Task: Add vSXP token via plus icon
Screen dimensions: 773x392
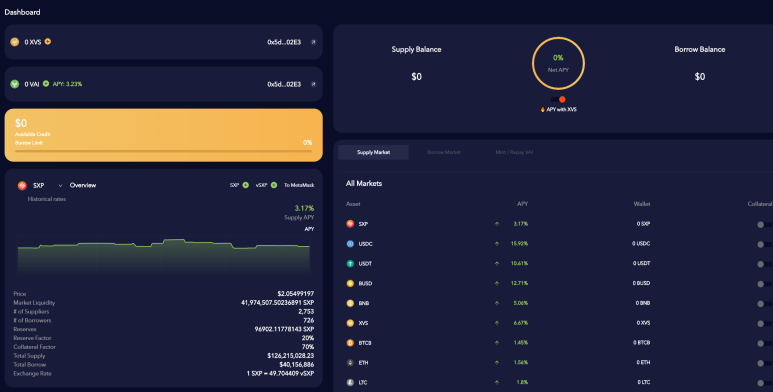Action: (x=274, y=185)
